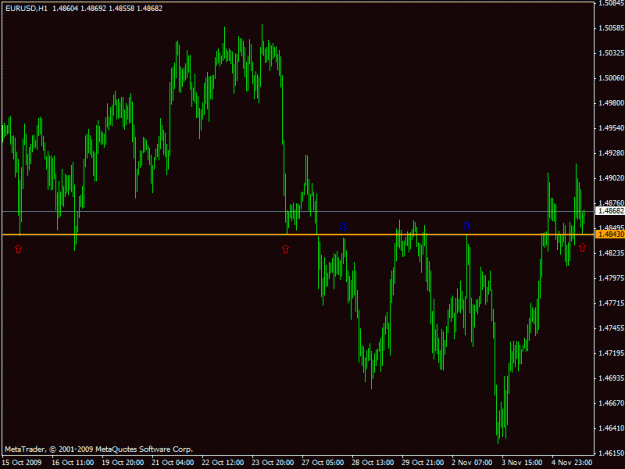This screenshot has height=469, width=625.
Task: Click the 4 Nov 23:00 time label
Action: click(572, 463)
